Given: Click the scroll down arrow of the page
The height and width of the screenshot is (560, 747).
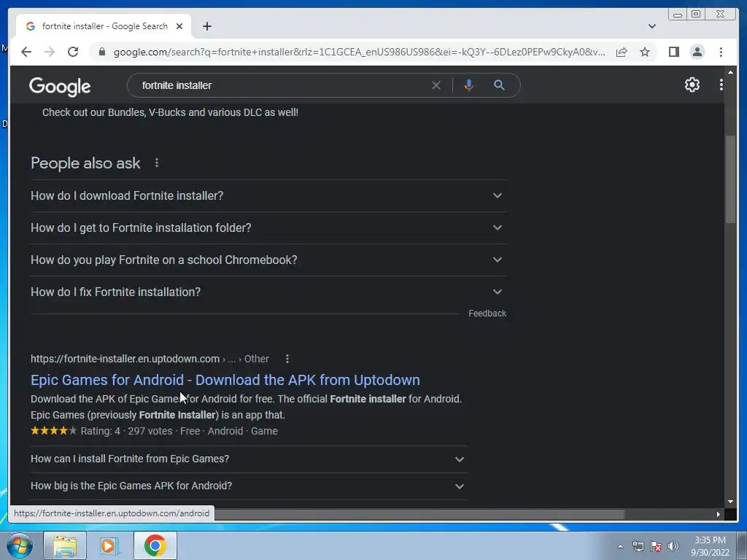Looking at the screenshot, I should 730,502.
